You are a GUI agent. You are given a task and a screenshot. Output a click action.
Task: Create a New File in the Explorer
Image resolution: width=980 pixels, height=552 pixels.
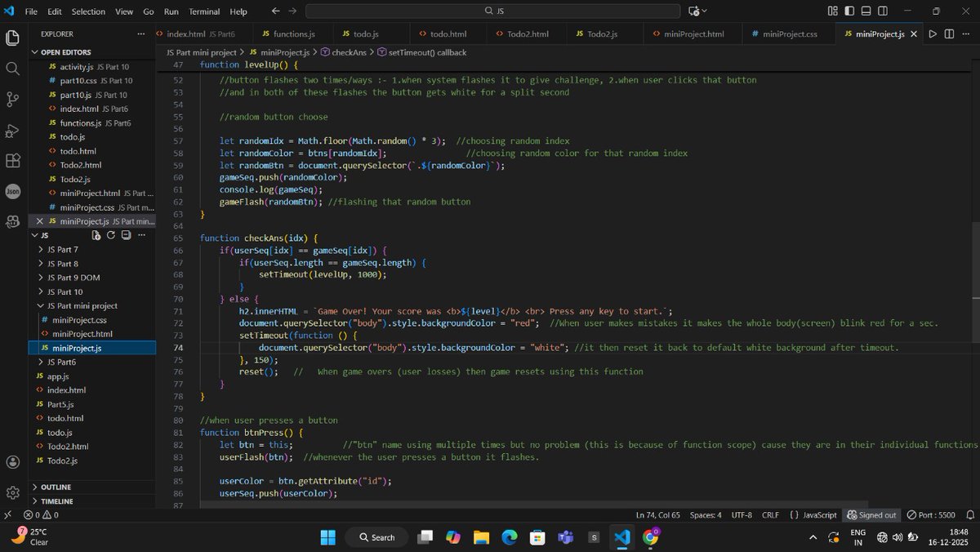pyautogui.click(x=96, y=235)
